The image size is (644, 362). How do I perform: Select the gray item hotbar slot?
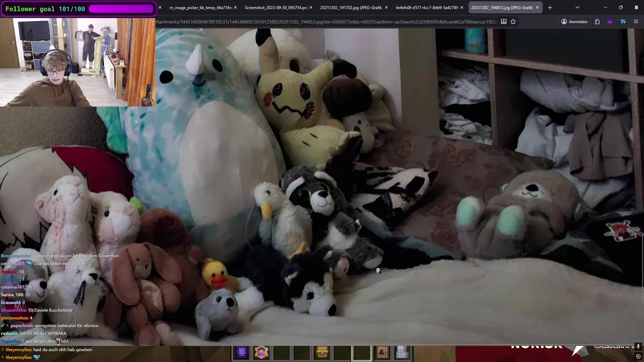[x=402, y=352]
